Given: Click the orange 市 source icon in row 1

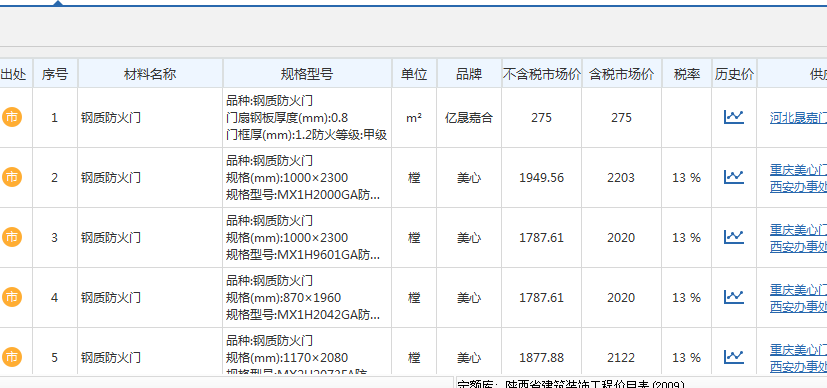Looking at the screenshot, I should (x=12, y=118).
